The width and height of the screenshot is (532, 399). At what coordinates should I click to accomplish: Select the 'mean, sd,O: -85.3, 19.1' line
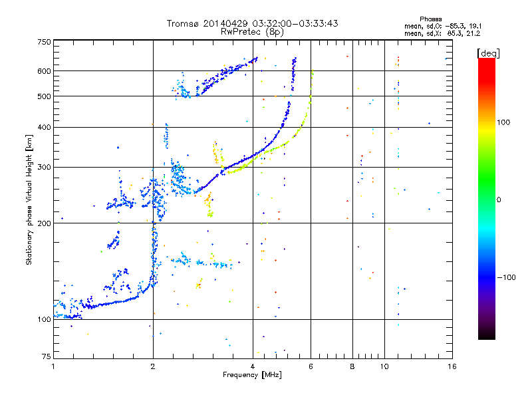pyautogui.click(x=443, y=26)
